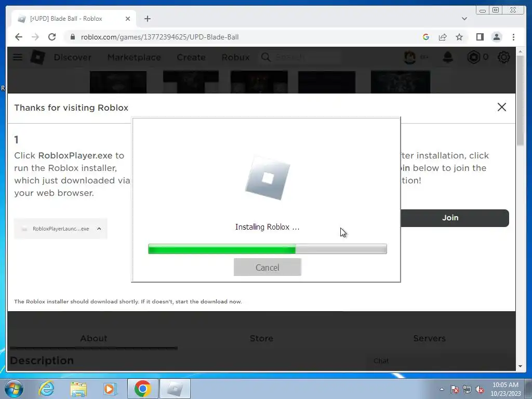This screenshot has height=399, width=532.
Task: Show hidden system tray icons
Action: coord(442,389)
